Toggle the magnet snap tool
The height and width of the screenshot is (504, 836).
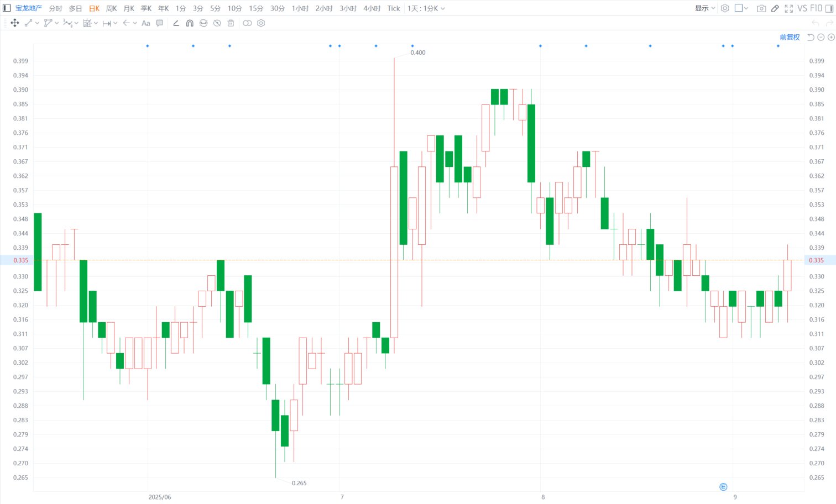[190, 23]
